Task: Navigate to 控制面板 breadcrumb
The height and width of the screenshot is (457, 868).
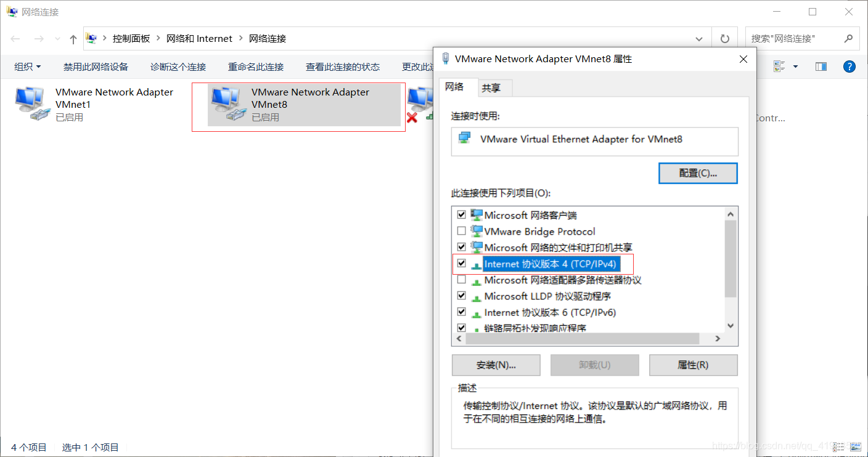Action: (131, 39)
